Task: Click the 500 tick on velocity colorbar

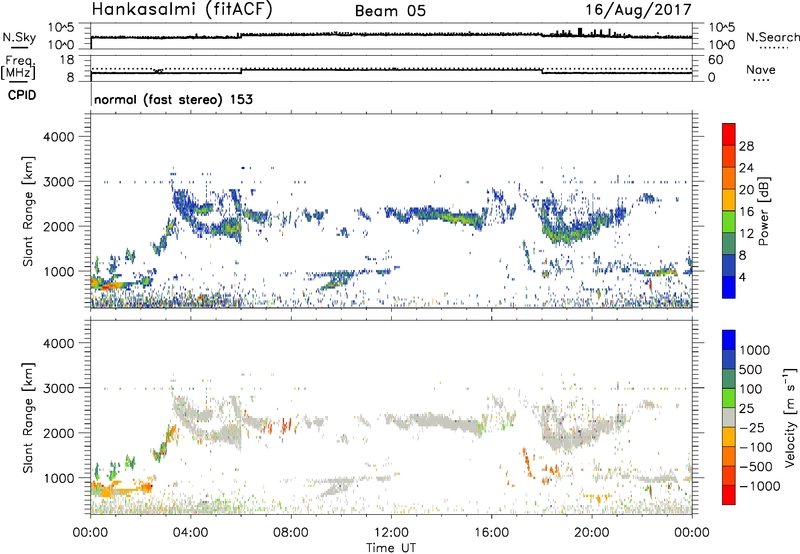Action: click(x=750, y=369)
